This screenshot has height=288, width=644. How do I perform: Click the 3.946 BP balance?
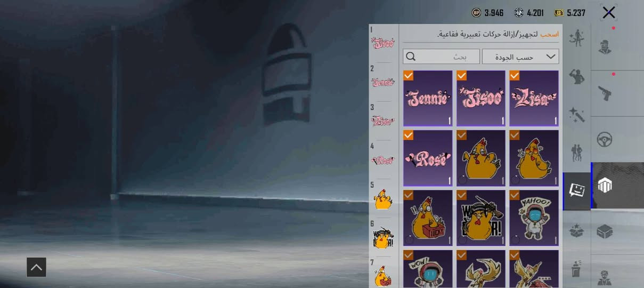coord(494,13)
